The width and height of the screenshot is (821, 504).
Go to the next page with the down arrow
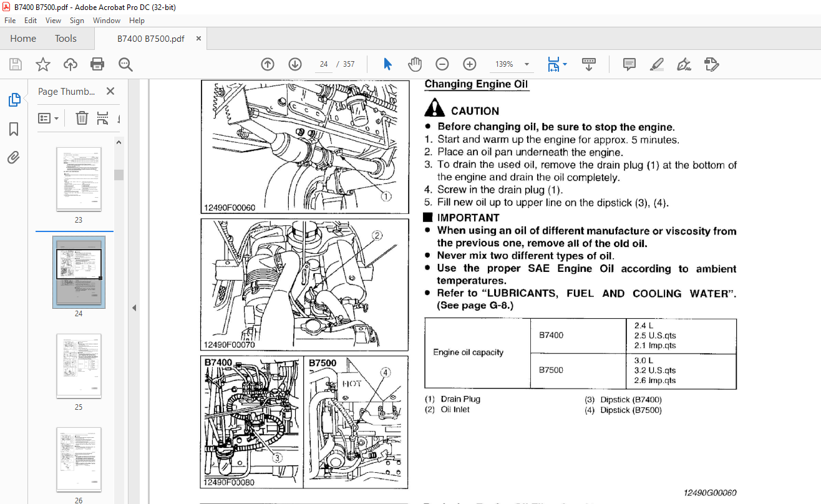click(x=295, y=64)
